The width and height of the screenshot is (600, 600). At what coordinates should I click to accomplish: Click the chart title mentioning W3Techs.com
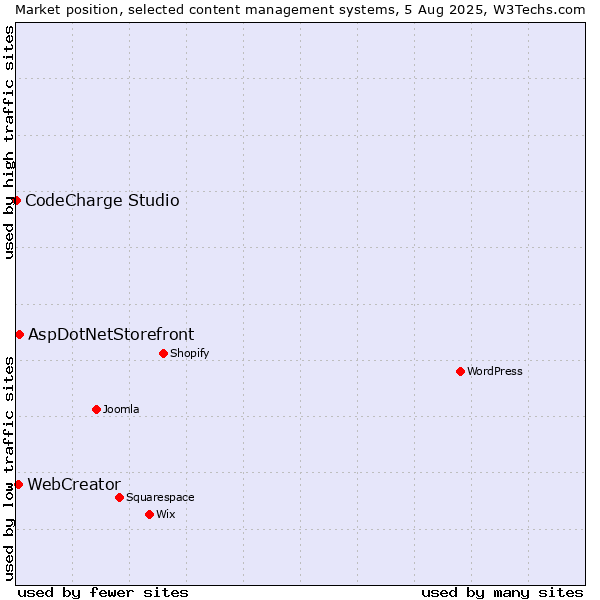point(300,10)
